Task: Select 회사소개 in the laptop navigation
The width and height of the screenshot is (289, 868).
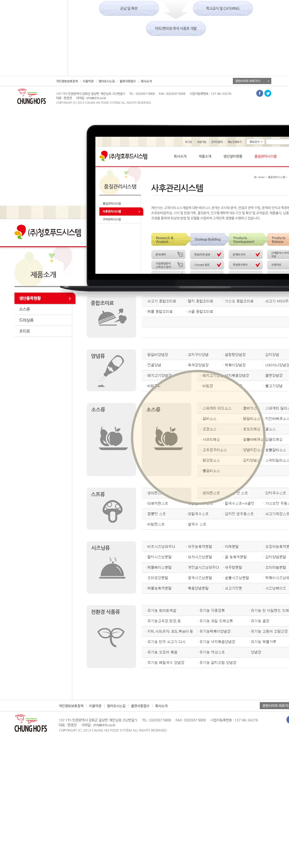Action: pos(180,156)
